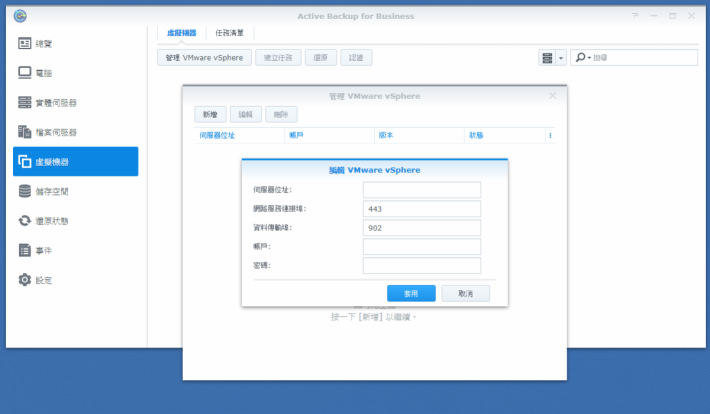The height and width of the screenshot is (414, 710).
Task: Sort by 版本 version column header
Action: coord(419,135)
